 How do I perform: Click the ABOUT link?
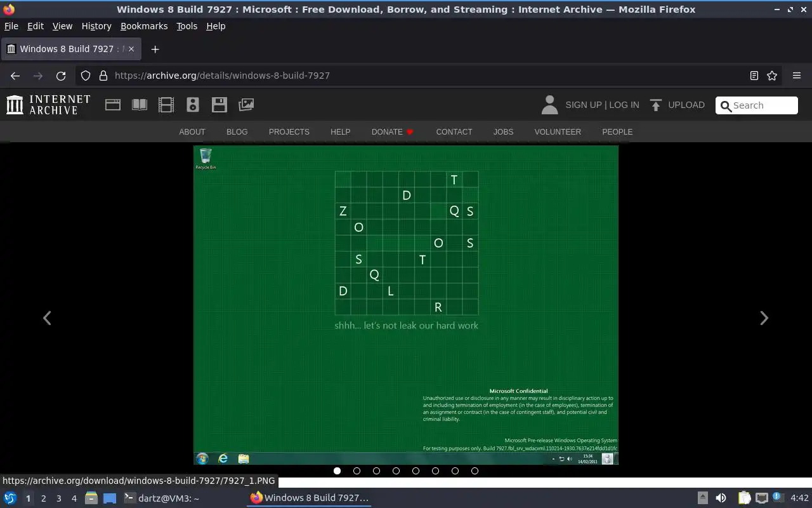[x=192, y=131]
